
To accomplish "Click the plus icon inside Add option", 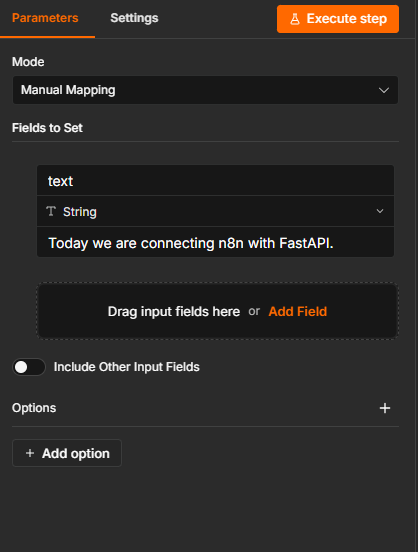I will coord(30,453).
